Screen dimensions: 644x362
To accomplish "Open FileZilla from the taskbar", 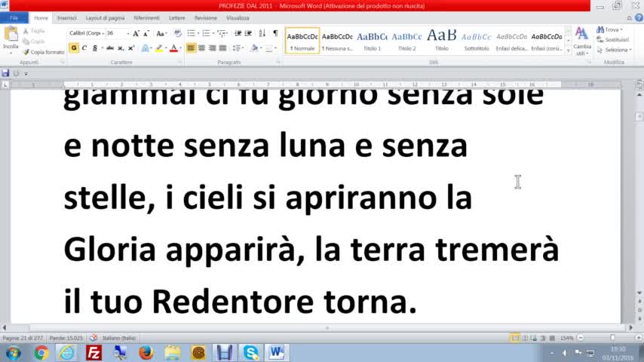I will (94, 352).
